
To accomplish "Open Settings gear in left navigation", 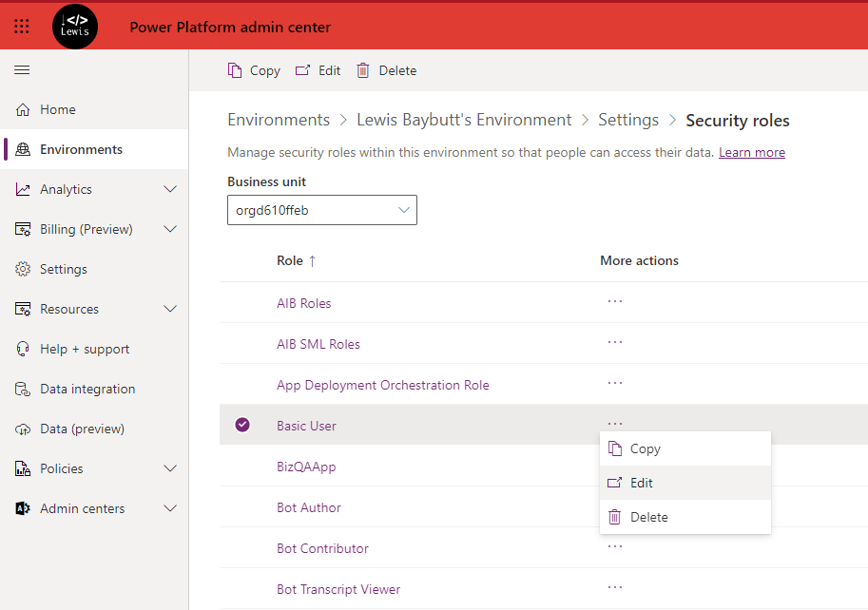I will point(23,269).
